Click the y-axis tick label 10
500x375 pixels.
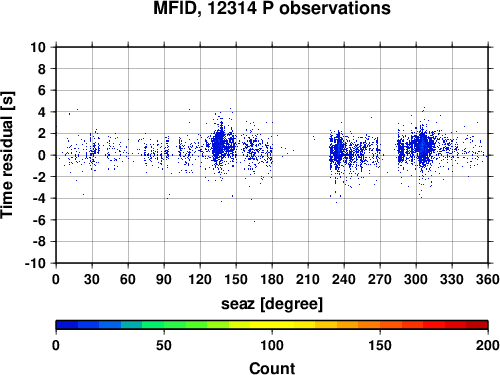(x=38, y=47)
